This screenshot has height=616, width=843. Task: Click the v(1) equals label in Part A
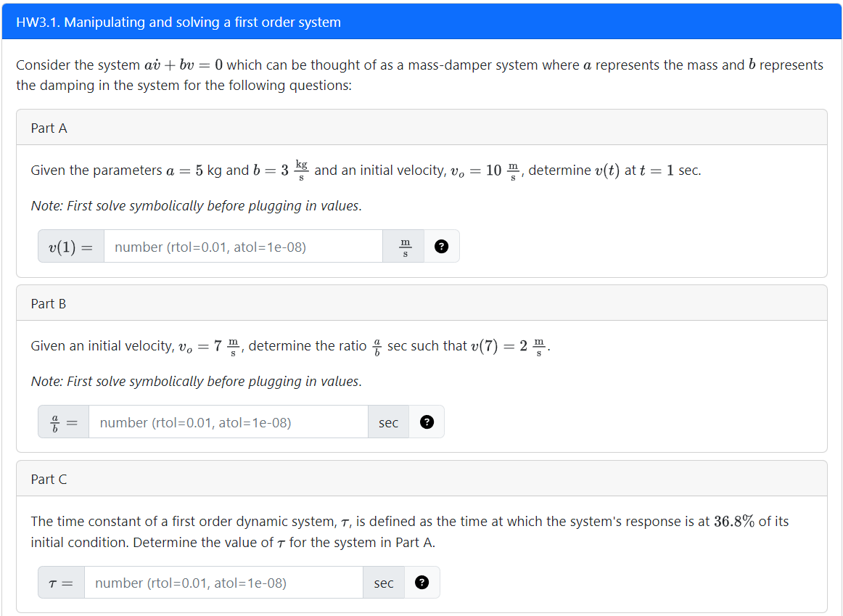pos(70,246)
